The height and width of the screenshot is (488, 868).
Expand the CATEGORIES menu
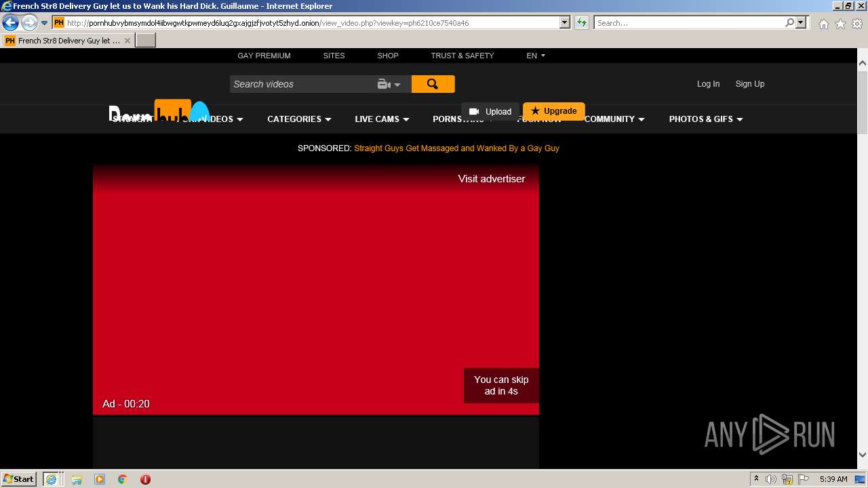[x=299, y=119]
